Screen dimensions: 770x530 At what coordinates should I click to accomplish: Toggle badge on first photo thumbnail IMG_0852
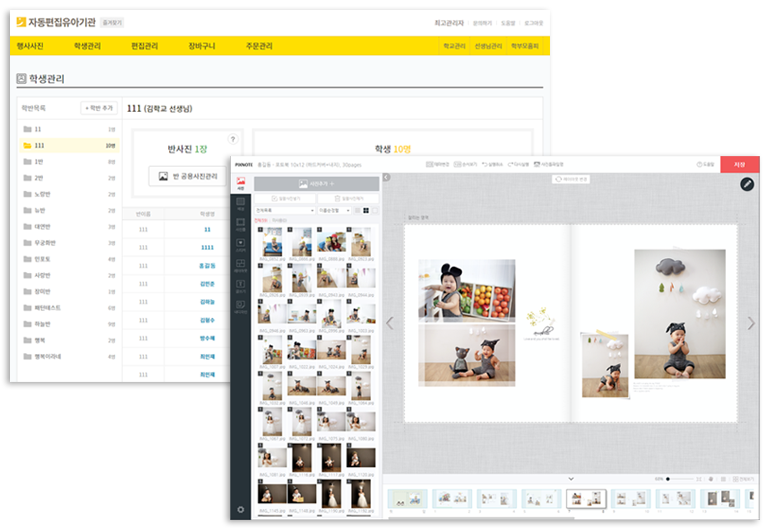pyautogui.click(x=261, y=230)
